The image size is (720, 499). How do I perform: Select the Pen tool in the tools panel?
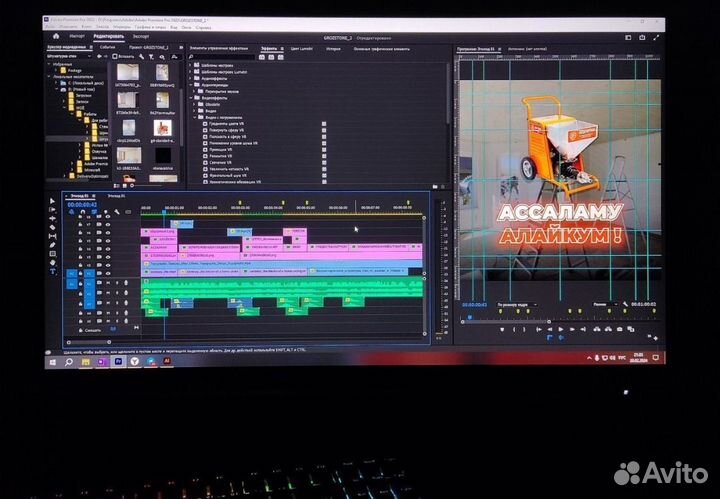click(52, 245)
